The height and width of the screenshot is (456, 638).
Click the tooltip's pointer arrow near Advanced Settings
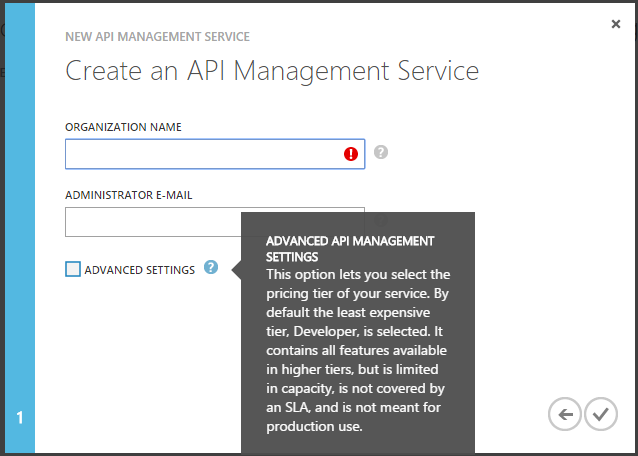(x=237, y=269)
